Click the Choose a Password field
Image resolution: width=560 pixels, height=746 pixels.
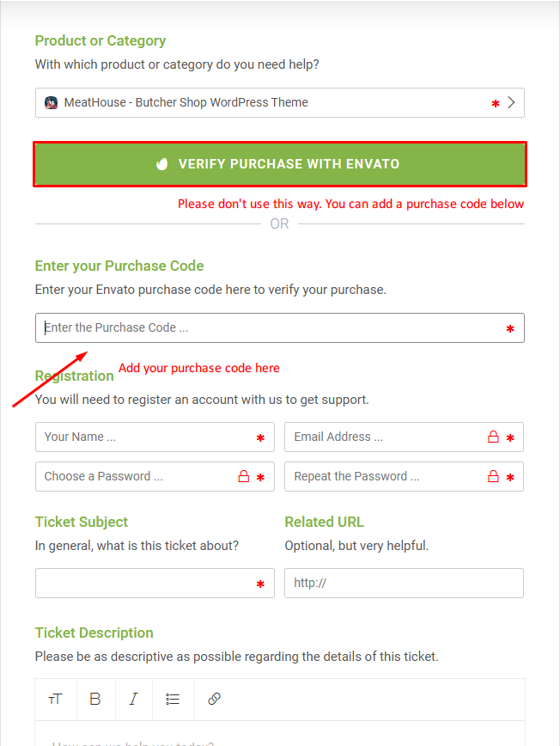click(155, 476)
